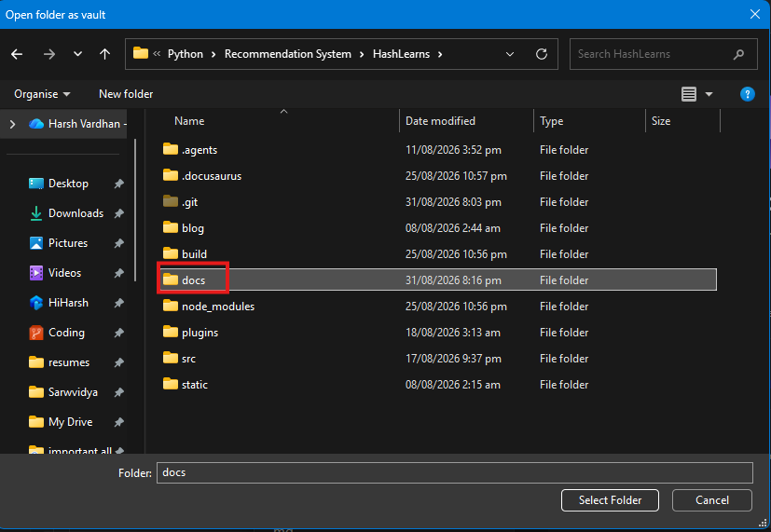Open the recent locations dropdown arrow

77,54
